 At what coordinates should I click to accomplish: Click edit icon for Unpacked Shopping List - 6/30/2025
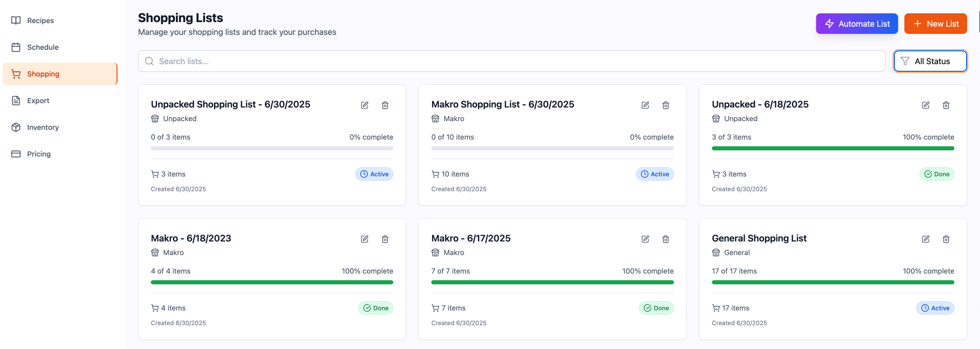point(365,105)
